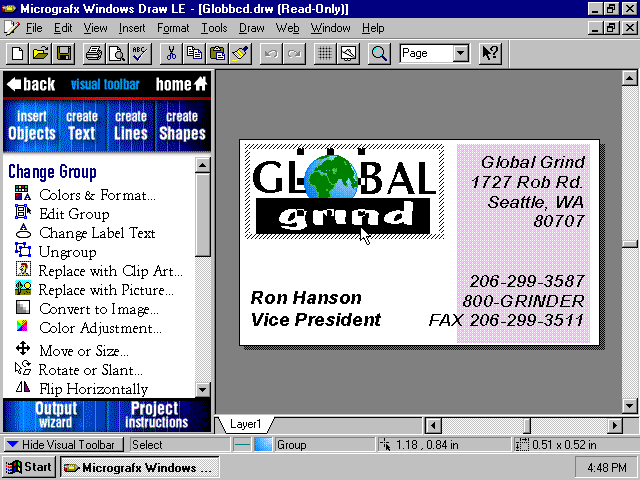
Task: Click the FAX 206-299-3511 text
Action: 506,320
